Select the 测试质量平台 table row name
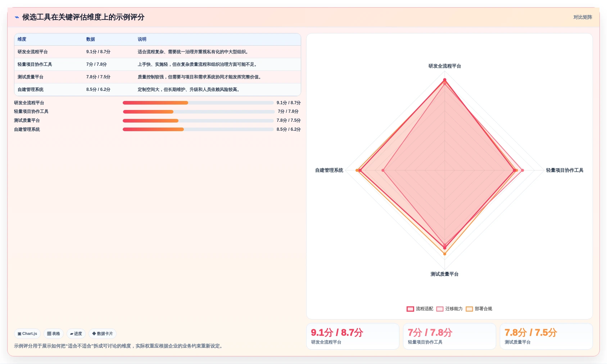The image size is (607, 364). (x=31, y=77)
